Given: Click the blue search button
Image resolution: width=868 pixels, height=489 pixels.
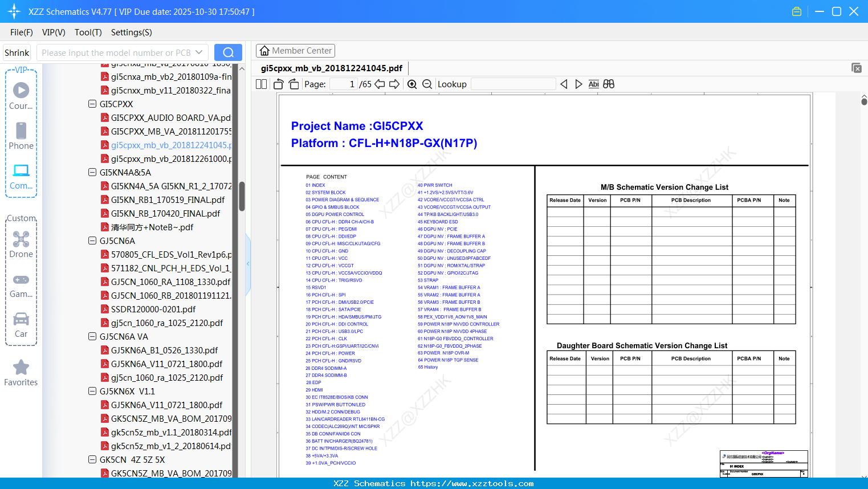Looking at the screenshot, I should [228, 52].
